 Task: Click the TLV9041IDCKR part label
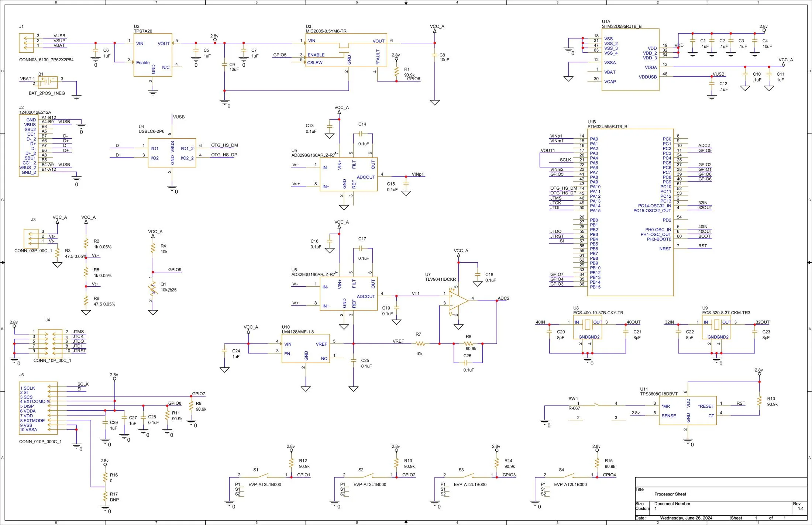pyautogui.click(x=440, y=279)
